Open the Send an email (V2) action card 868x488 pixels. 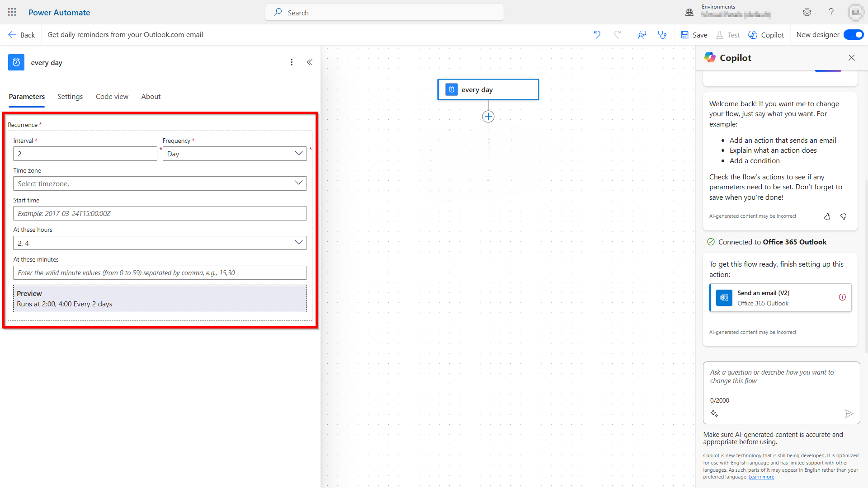(x=781, y=298)
